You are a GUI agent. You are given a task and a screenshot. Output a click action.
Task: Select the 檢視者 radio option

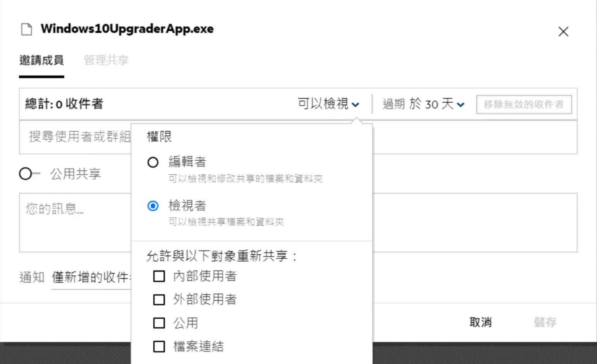click(153, 206)
